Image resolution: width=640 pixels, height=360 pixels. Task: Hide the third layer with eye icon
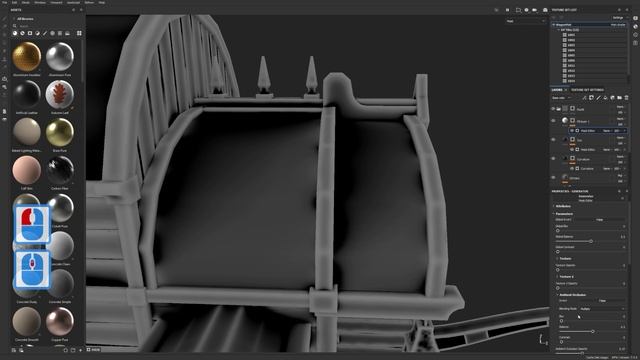coord(553,140)
